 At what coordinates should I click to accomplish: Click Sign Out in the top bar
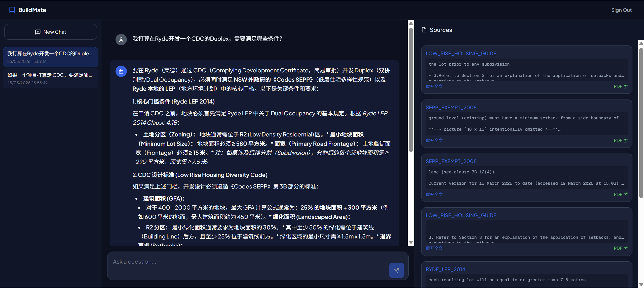(x=621, y=10)
